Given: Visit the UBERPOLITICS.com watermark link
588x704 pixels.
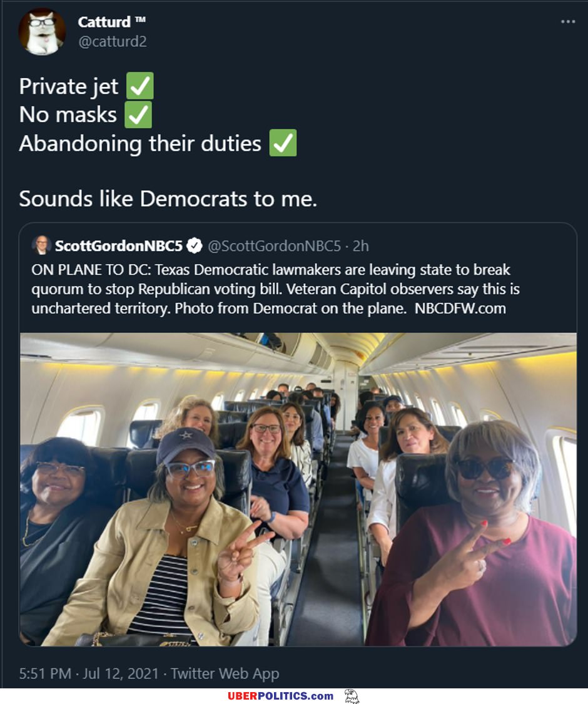Looking at the screenshot, I should [x=280, y=696].
